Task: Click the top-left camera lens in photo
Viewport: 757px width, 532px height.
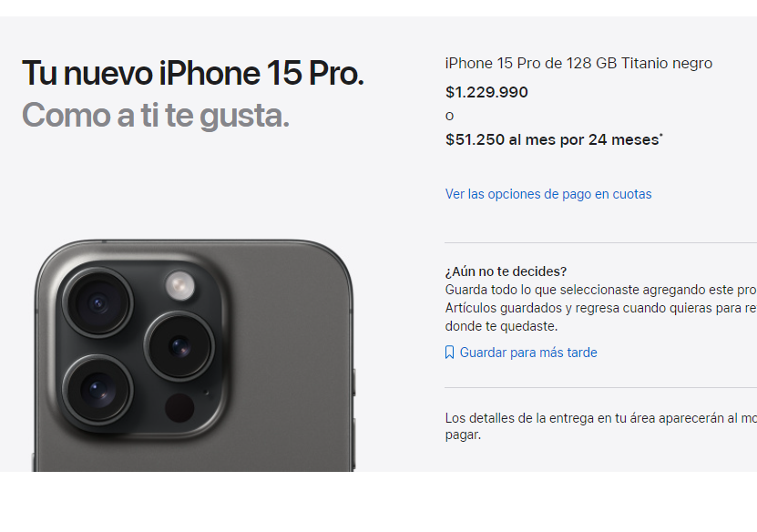Action: (x=98, y=302)
